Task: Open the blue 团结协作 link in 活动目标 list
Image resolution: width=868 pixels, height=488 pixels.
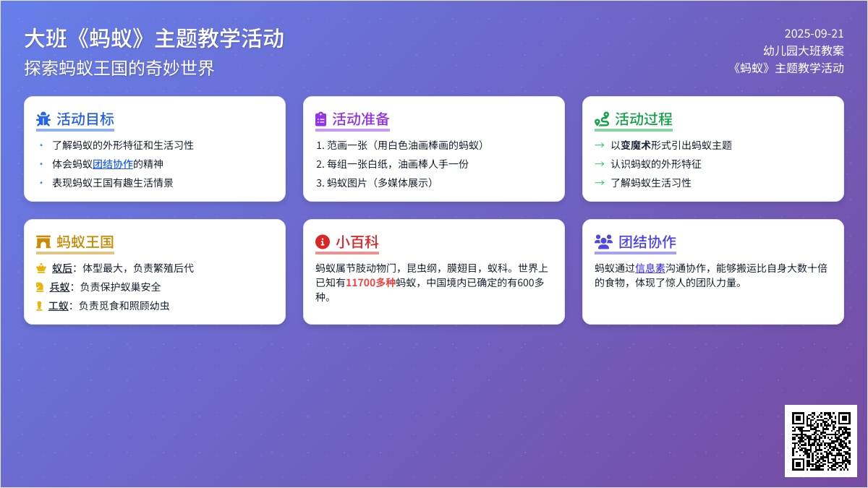Action: 113,164
